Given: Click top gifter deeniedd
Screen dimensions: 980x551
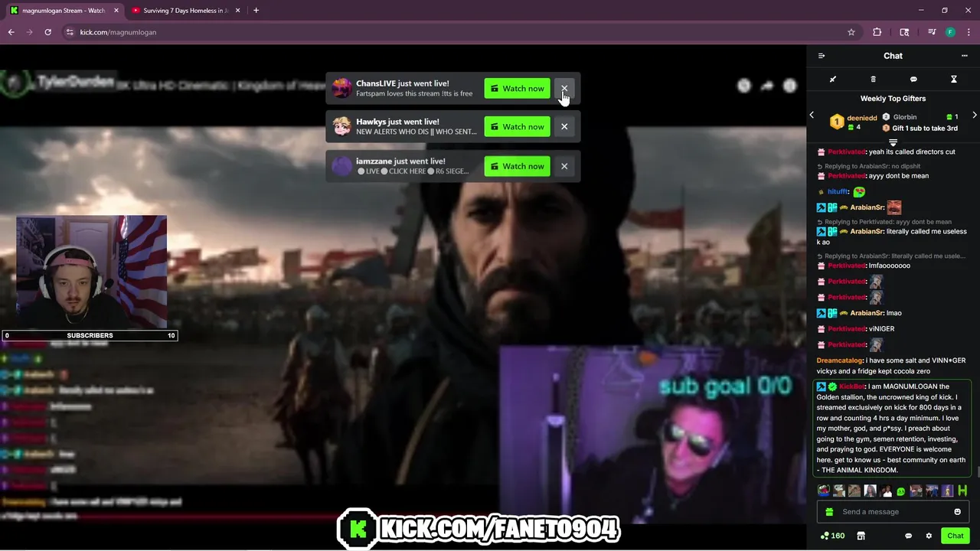Looking at the screenshot, I should pyautogui.click(x=861, y=118).
